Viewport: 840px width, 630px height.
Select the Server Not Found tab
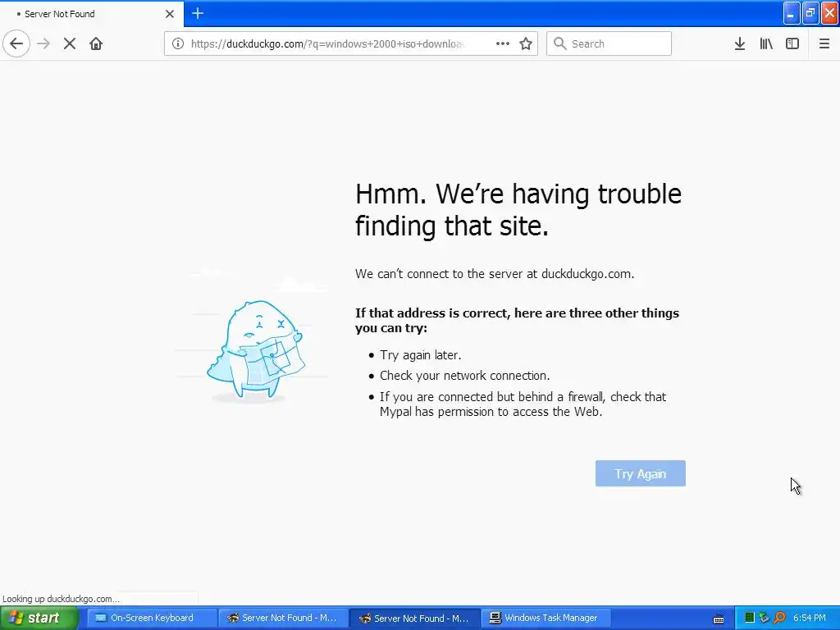92,14
